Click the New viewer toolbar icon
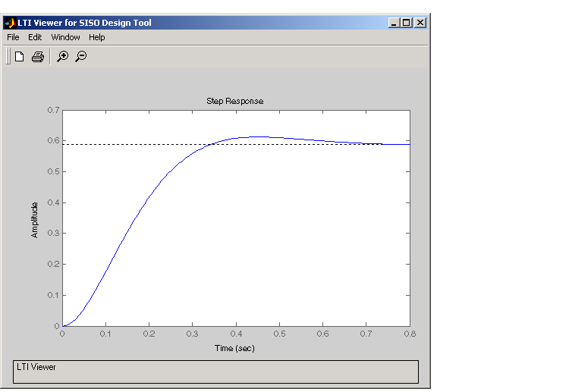Viewport: 569px width, 392px height. coord(20,56)
